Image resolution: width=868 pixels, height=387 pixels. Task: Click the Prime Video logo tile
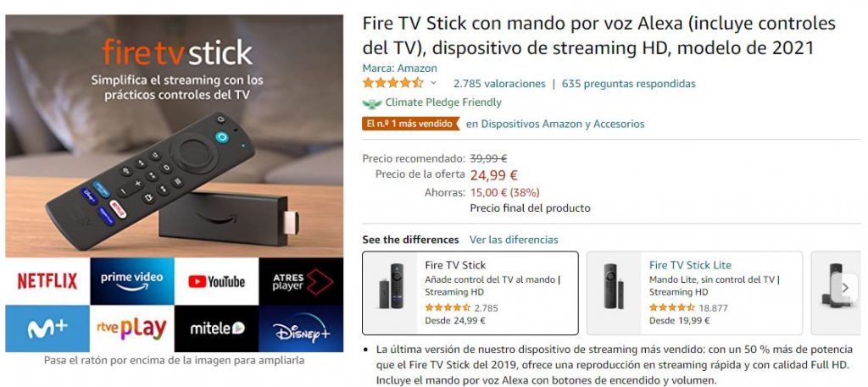point(132,281)
